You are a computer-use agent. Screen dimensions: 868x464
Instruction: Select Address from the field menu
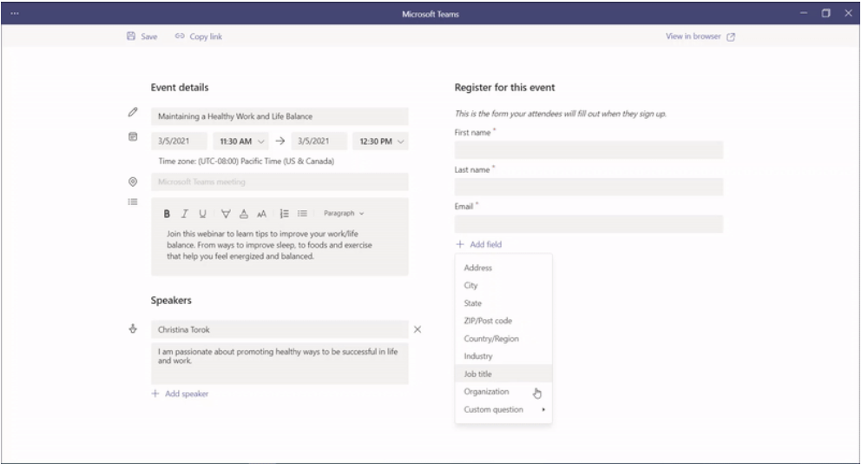[x=503, y=268]
